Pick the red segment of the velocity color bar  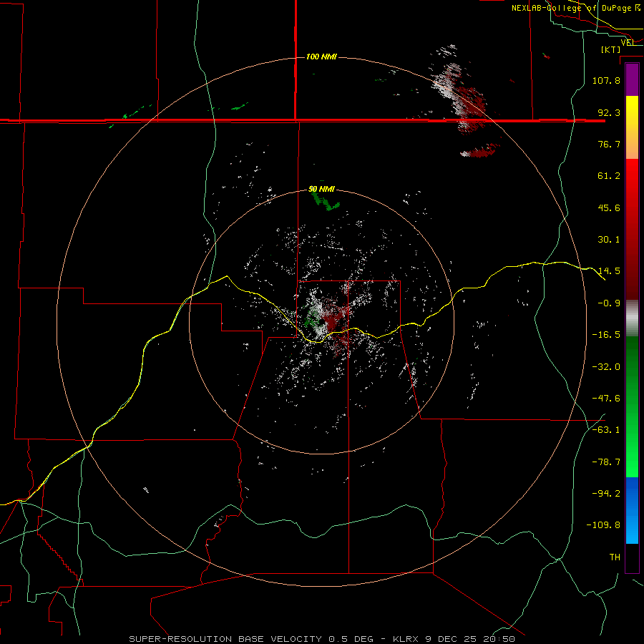pos(632,229)
